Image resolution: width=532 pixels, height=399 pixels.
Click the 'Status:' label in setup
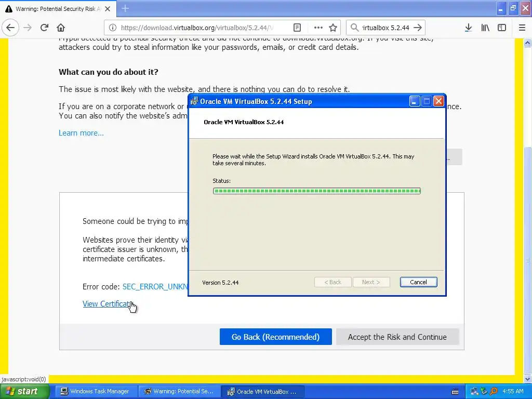tap(221, 181)
